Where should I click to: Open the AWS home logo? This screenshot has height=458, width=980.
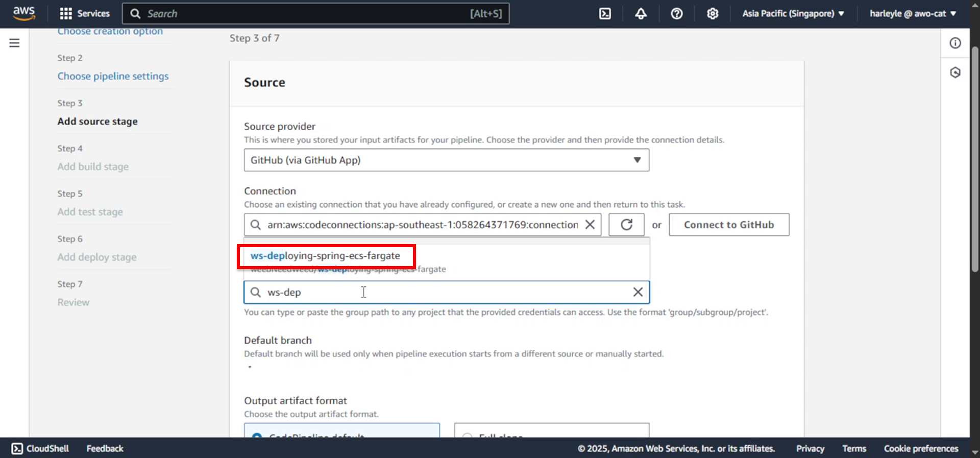(x=24, y=13)
